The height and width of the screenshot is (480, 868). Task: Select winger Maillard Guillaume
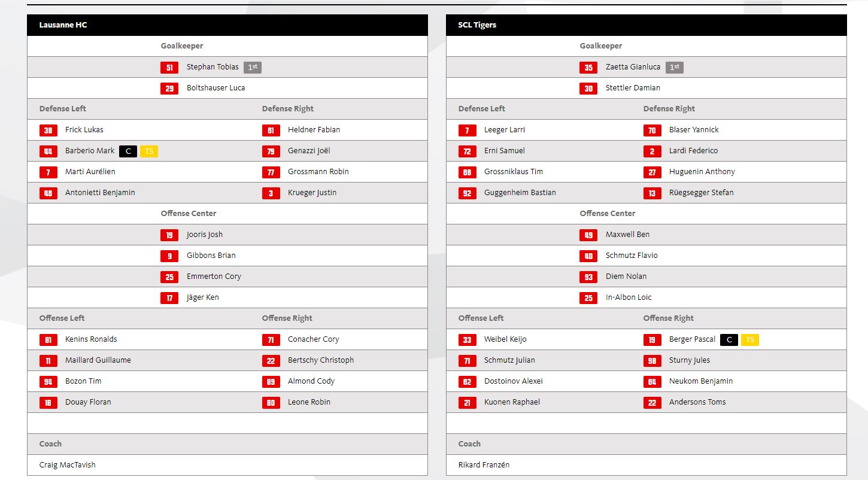tap(98, 360)
